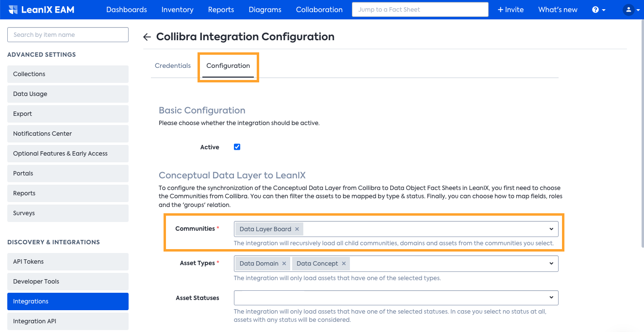Viewport: 644px width, 332px height.
Task: Expand the Communities dropdown arrow
Action: (551, 229)
